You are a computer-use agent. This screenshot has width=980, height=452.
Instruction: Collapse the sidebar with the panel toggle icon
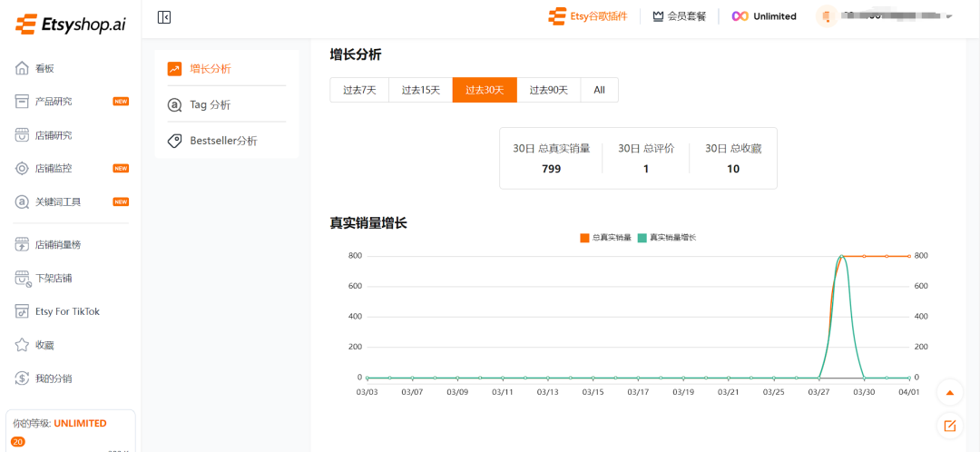pos(164,17)
